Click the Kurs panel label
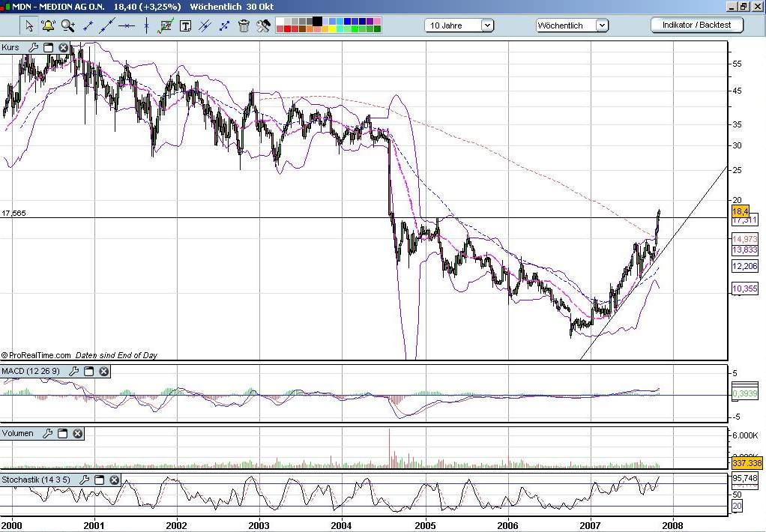The image size is (766, 532). pos(10,47)
